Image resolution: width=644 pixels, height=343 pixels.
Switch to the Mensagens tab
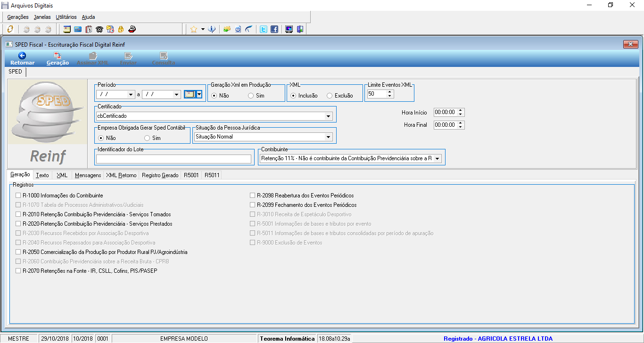(x=88, y=175)
